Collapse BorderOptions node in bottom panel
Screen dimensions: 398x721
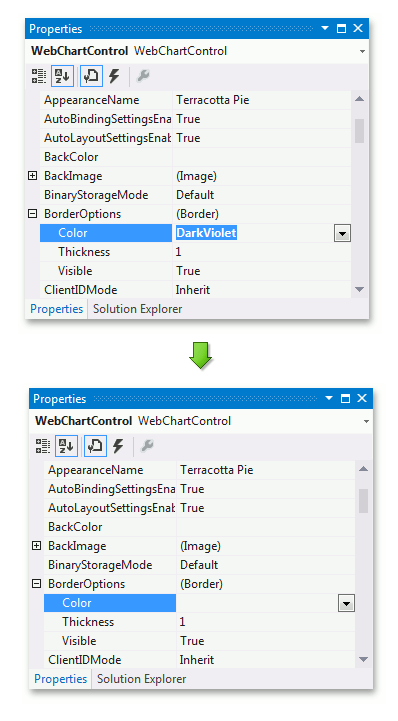pos(37,584)
